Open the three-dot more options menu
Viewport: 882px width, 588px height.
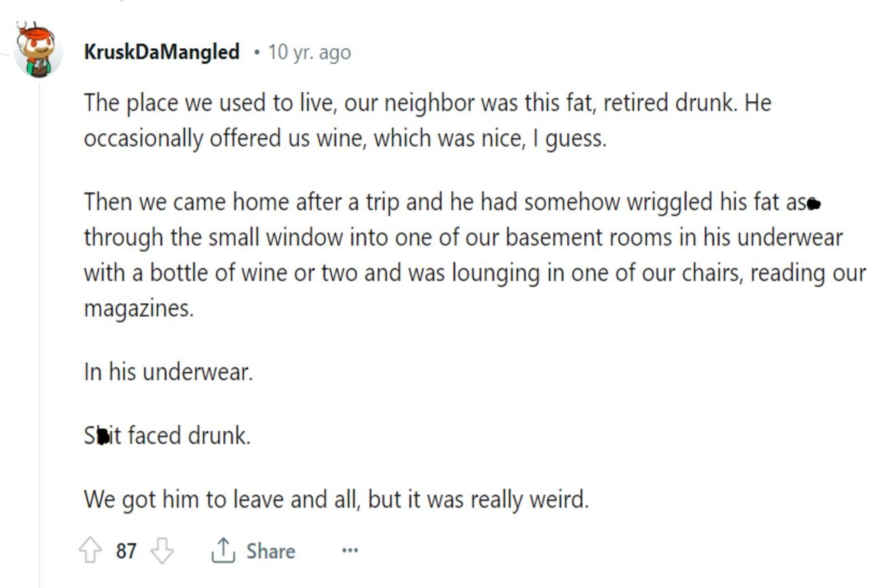tap(349, 550)
